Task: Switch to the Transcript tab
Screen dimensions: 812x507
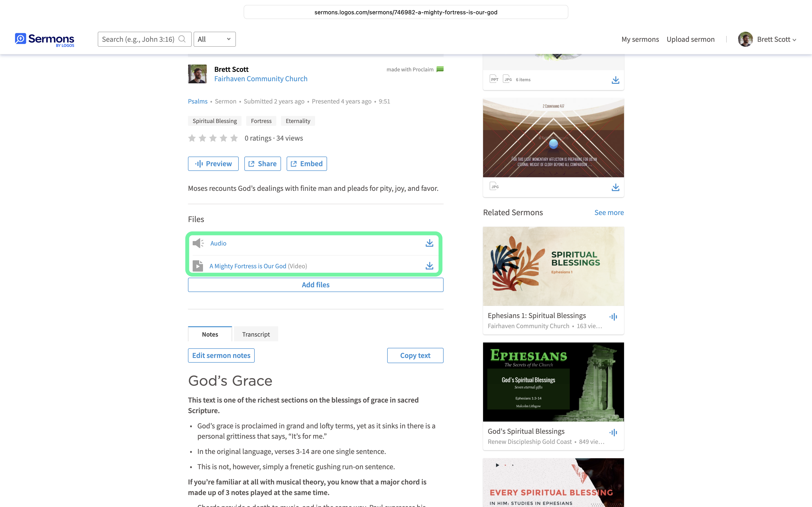Action: pyautogui.click(x=256, y=334)
